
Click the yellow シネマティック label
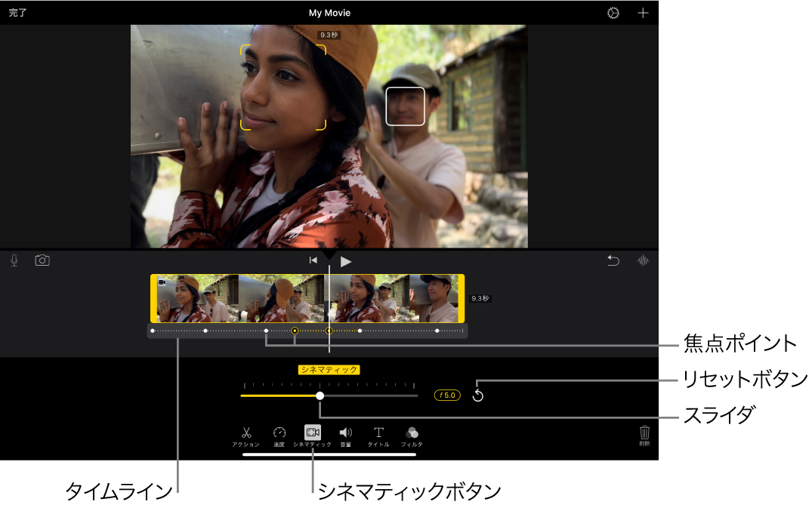tap(329, 370)
